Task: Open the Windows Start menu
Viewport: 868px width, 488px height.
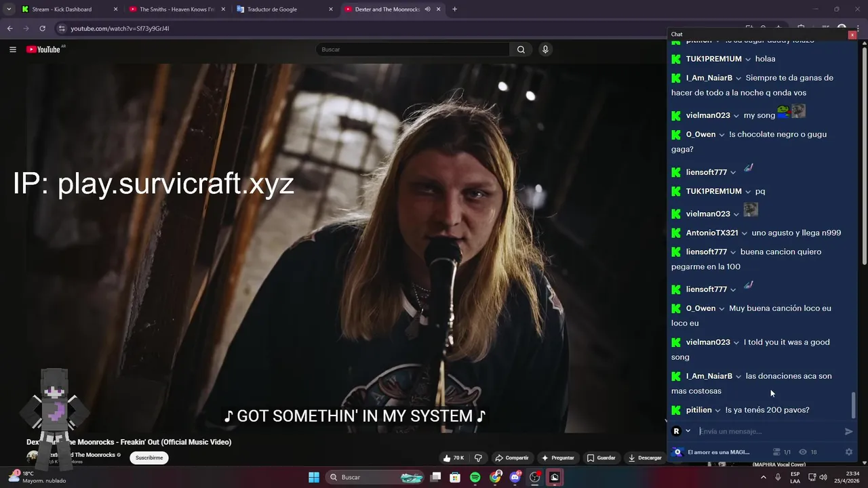Action: tap(314, 477)
